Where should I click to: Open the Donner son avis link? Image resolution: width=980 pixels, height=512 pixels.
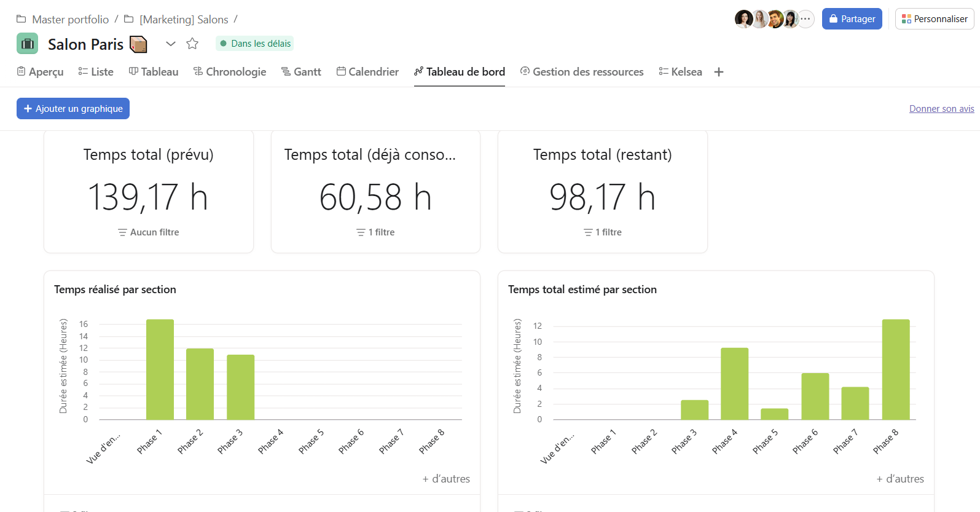coord(942,109)
